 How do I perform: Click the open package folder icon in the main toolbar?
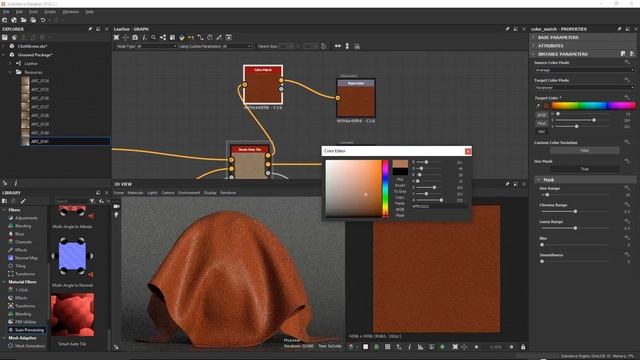(x=23, y=20)
